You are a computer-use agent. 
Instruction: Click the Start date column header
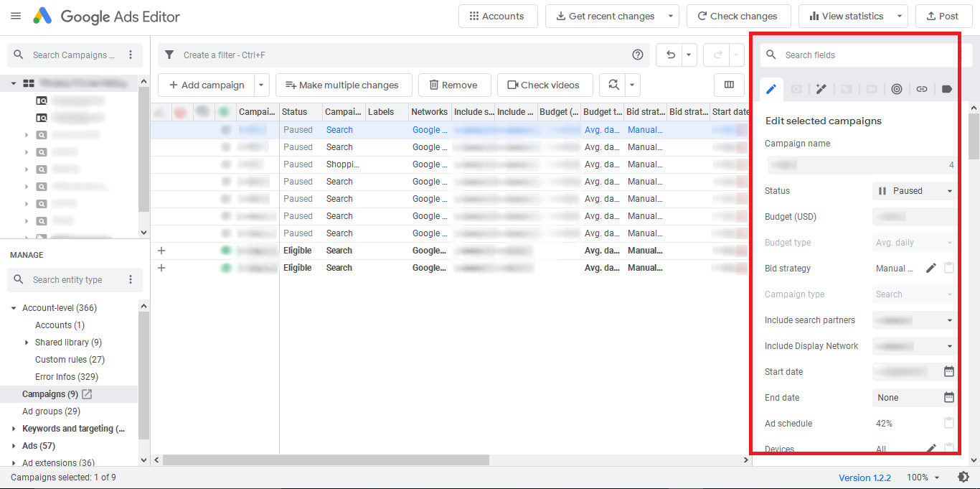(x=729, y=112)
